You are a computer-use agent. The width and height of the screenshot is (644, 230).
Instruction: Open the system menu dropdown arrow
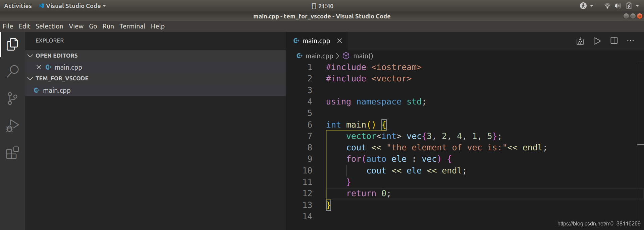pyautogui.click(x=637, y=6)
